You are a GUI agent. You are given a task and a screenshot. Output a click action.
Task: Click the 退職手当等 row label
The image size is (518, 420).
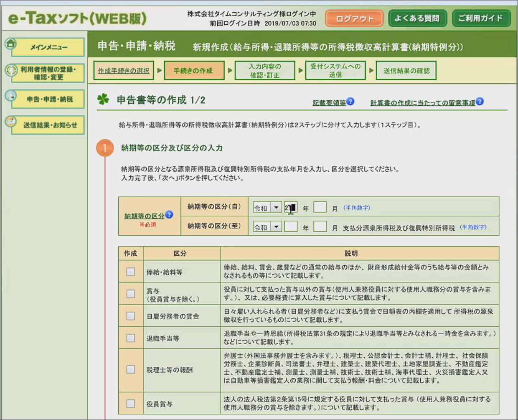[163, 338]
